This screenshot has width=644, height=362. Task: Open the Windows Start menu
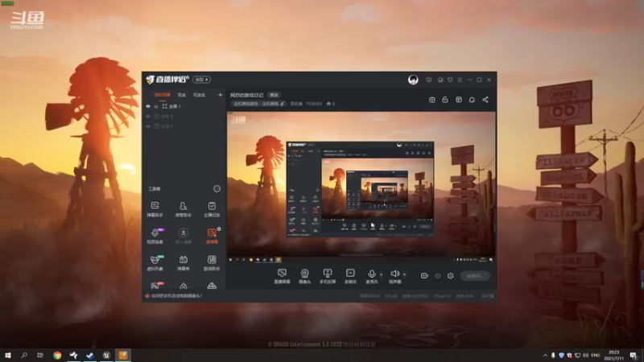click(x=8, y=355)
